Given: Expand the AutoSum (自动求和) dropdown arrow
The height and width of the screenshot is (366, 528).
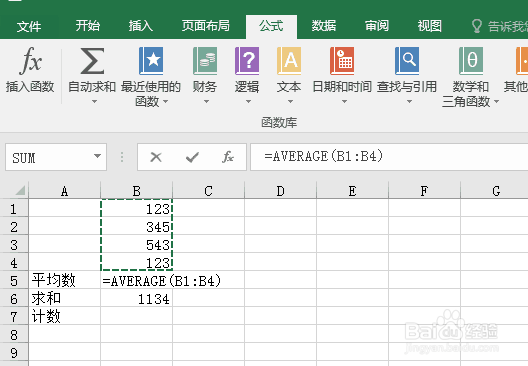Looking at the screenshot, I should coord(95,101).
